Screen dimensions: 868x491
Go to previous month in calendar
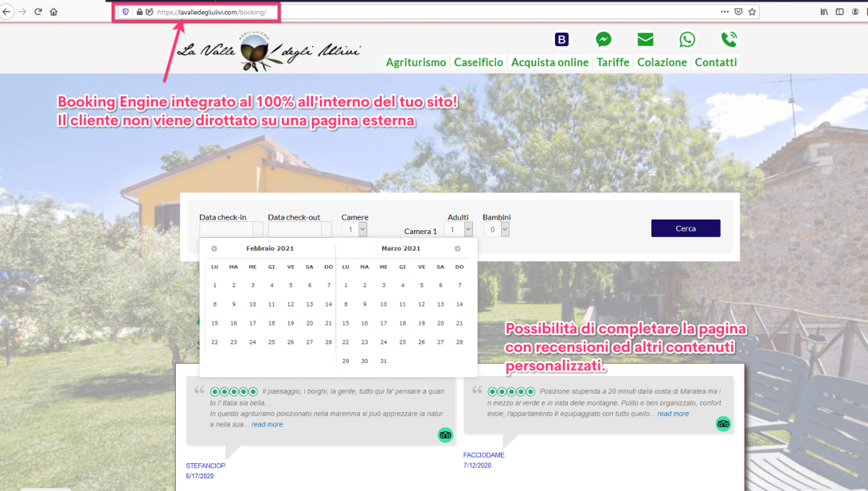(x=214, y=248)
